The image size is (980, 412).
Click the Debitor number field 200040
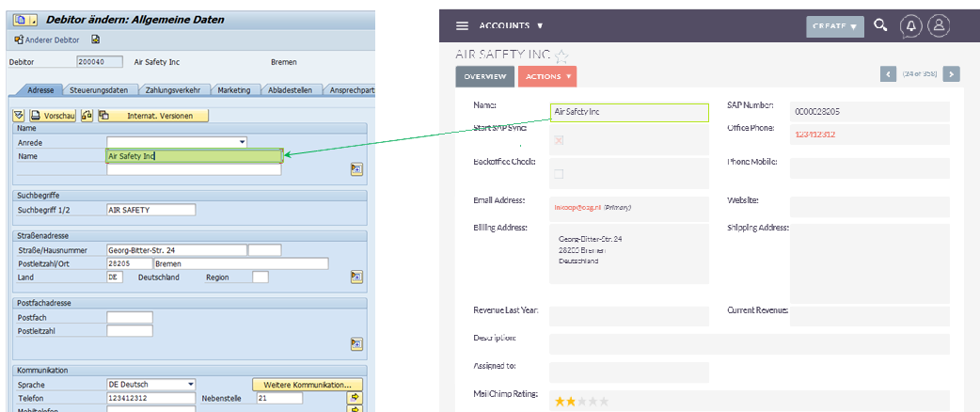[100, 62]
